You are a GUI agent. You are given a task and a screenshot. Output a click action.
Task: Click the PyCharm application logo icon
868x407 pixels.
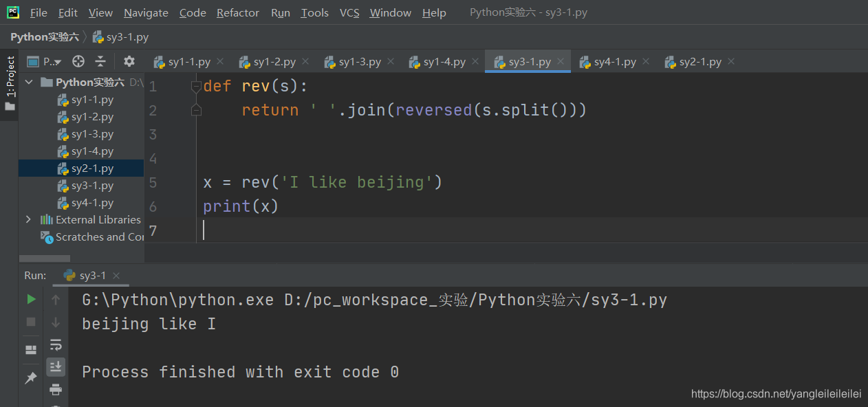point(13,12)
